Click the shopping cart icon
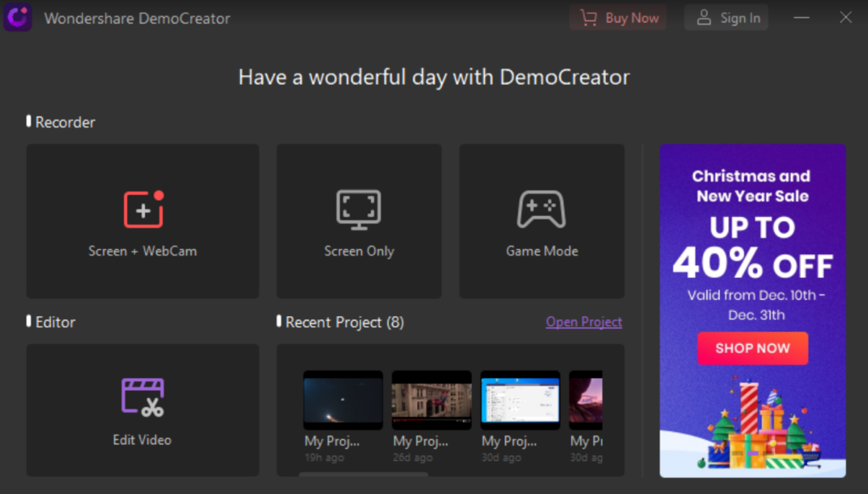Viewport: 868px width, 494px height. click(588, 18)
